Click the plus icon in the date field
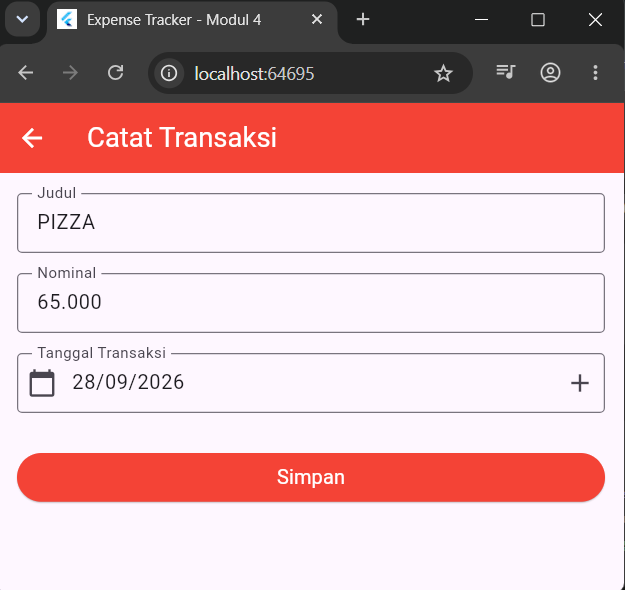625x590 pixels. pyautogui.click(x=580, y=383)
